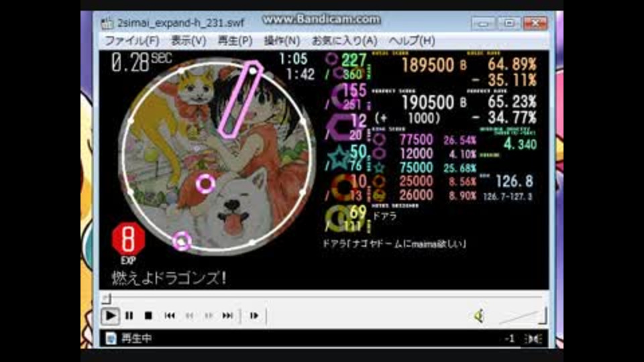Click the Play button in the player controls
This screenshot has width=644, height=362.
pyautogui.click(x=110, y=316)
